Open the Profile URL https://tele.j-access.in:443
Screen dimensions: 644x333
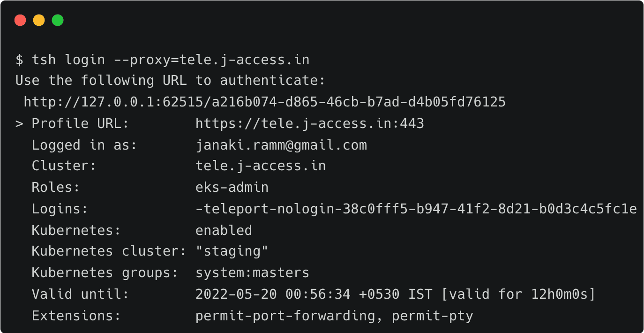309,124
